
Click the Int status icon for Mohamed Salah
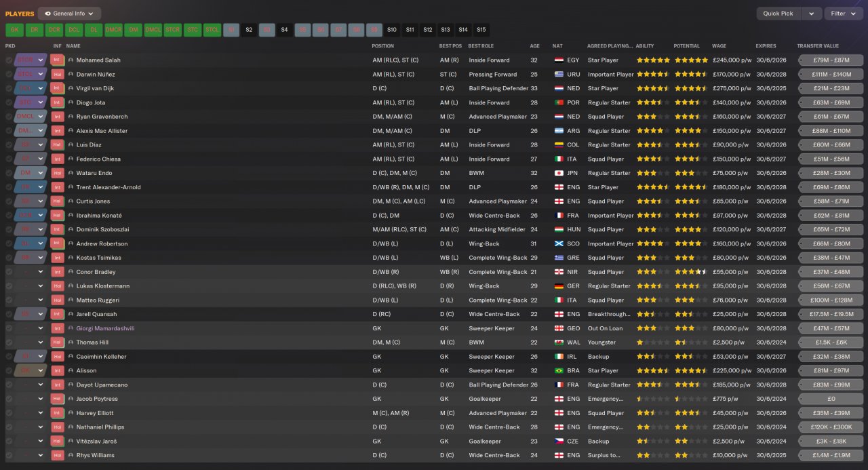tap(58, 60)
